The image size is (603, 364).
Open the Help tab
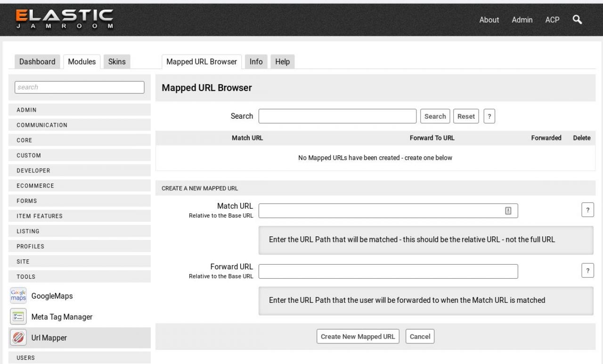(282, 62)
